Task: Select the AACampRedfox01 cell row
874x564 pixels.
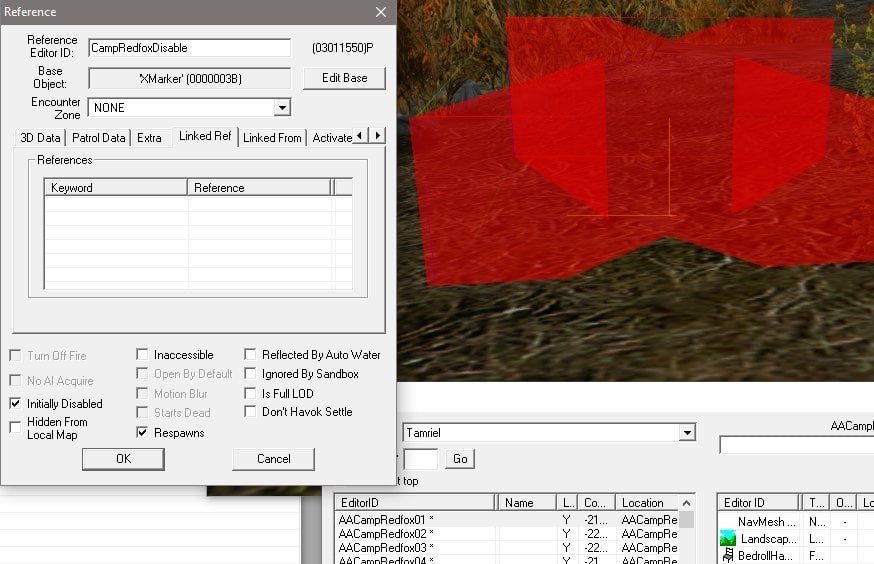Action: click(507, 519)
